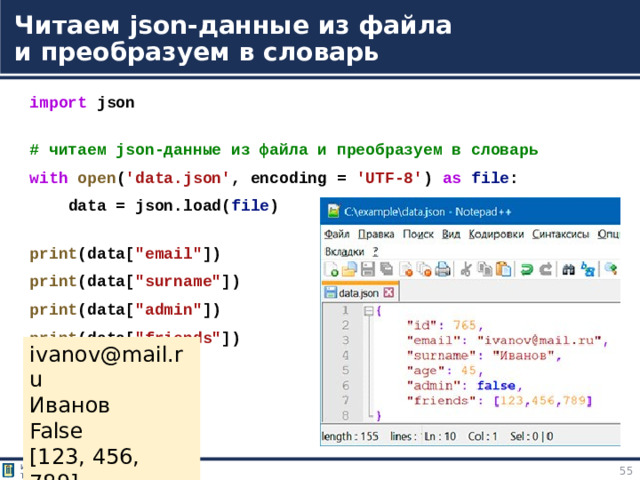This screenshot has height=480, width=640.
Task: Click the print(data["admin"]) line
Action: [125, 310]
